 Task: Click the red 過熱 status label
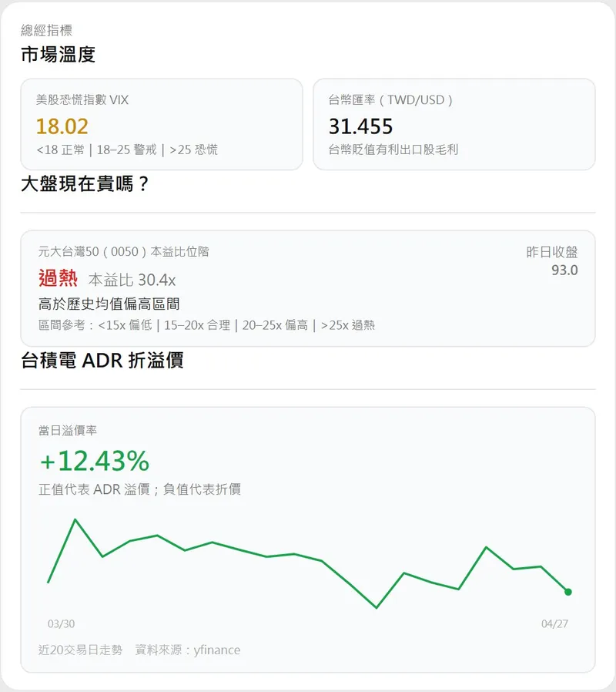tap(59, 278)
